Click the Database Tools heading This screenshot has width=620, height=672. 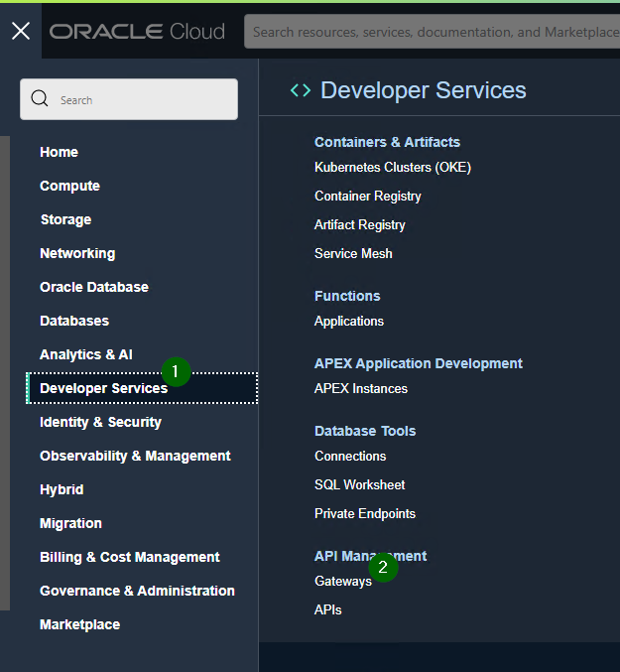click(x=365, y=431)
